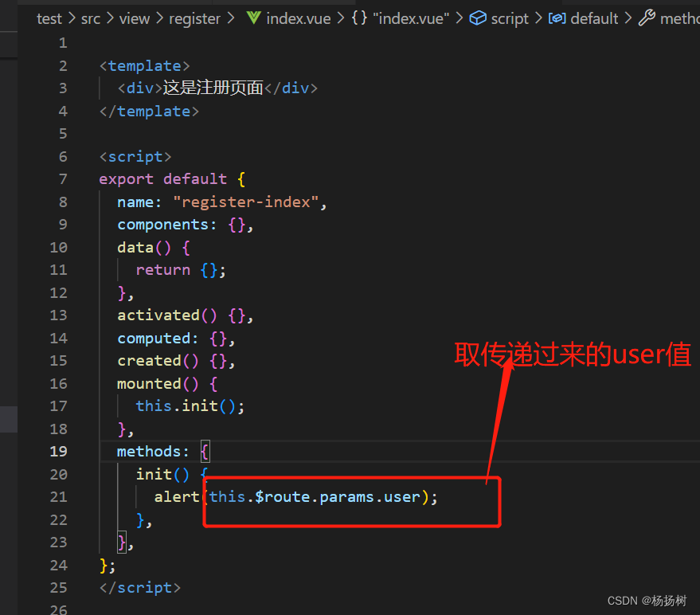Click 'init()' method definition on line 20
This screenshot has width=700, height=615.
[163, 474]
